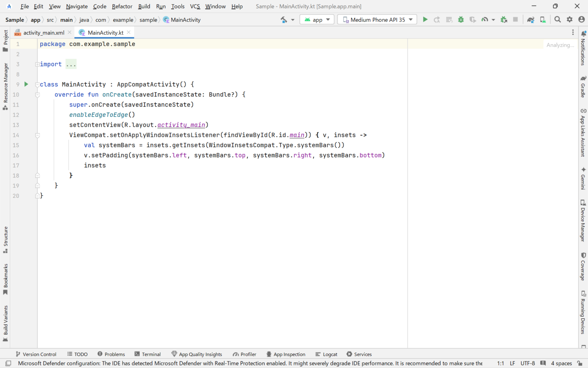
Task: Open IDE Settings with the gear icon
Action: coord(570,19)
